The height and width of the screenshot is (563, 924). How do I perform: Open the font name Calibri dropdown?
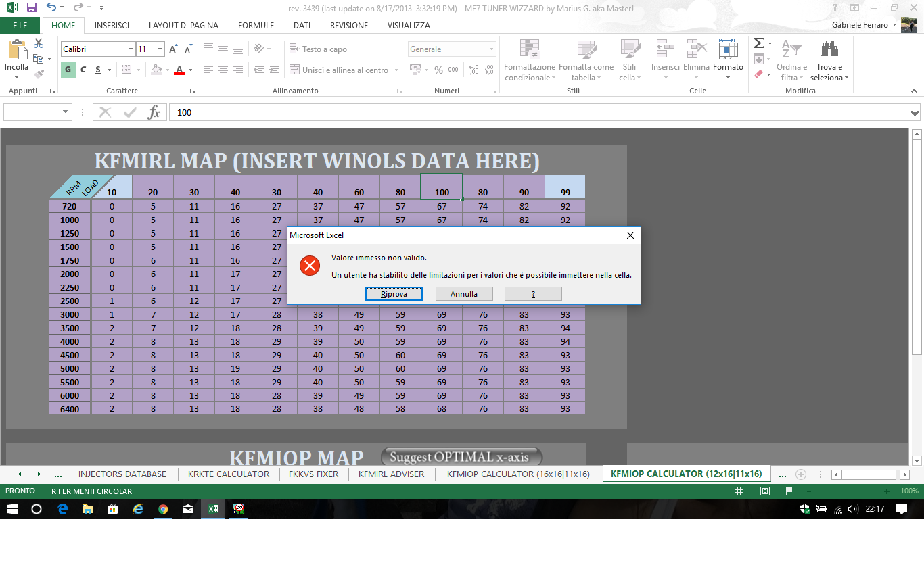131,49
